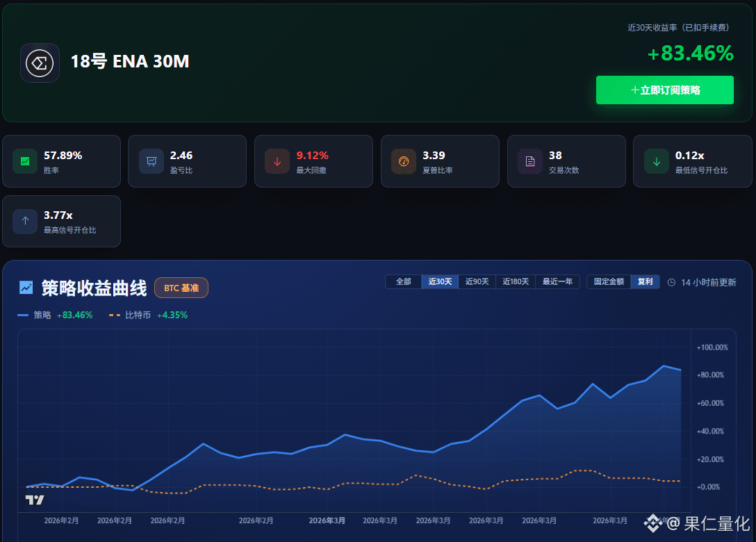Click the 14 小时前更新 timestamp

click(x=708, y=283)
